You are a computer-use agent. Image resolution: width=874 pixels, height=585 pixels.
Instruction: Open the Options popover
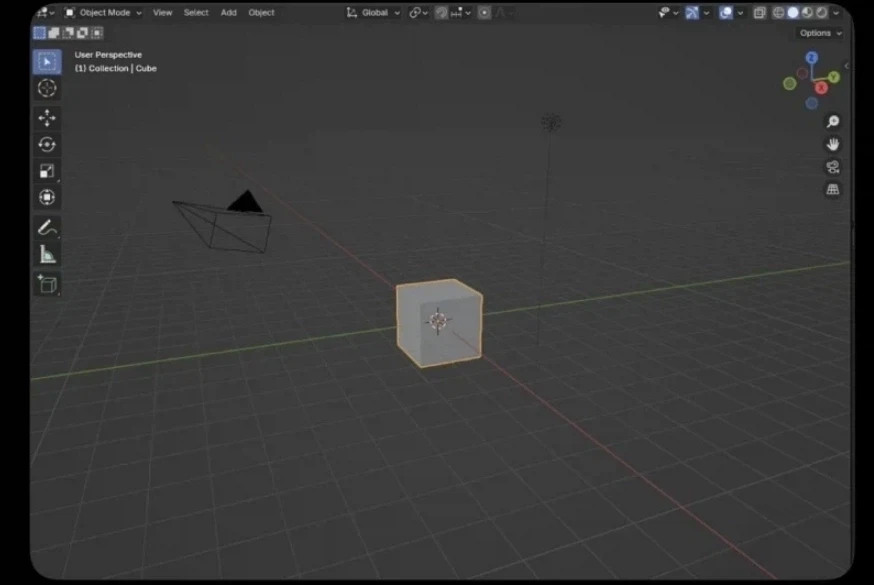pos(820,33)
